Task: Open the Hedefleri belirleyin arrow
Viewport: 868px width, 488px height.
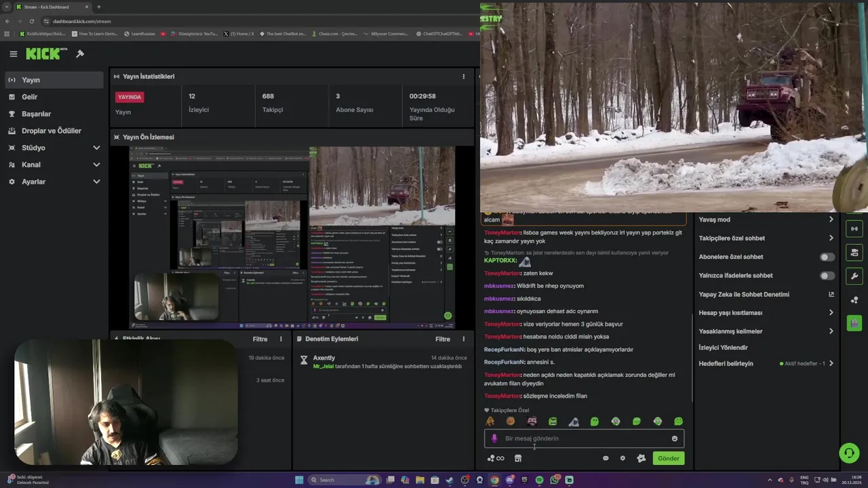Action: click(831, 363)
